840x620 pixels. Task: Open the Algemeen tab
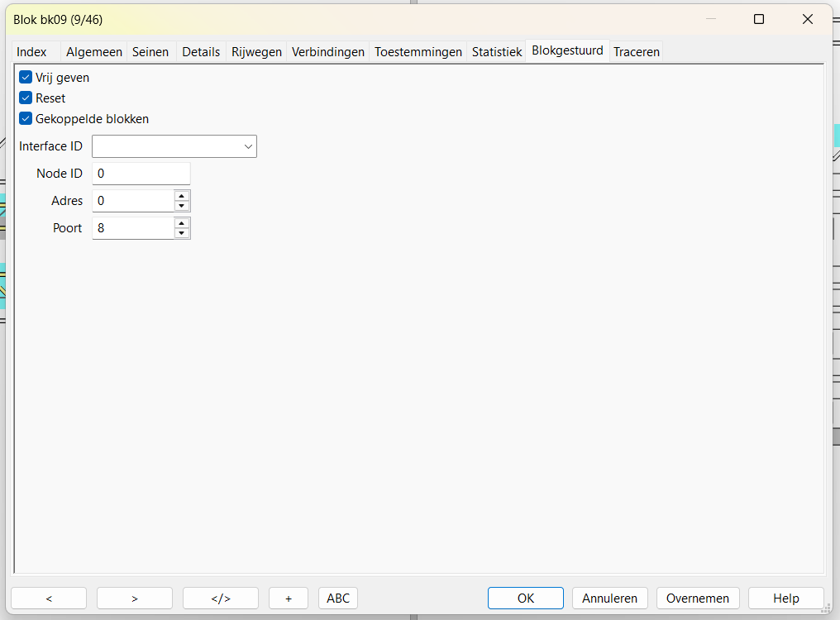[x=93, y=52]
